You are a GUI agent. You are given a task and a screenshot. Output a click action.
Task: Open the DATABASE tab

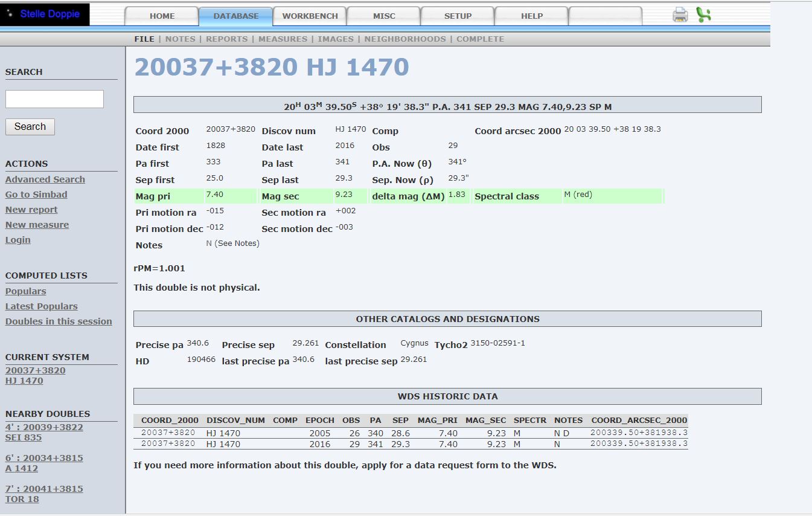[x=236, y=16]
